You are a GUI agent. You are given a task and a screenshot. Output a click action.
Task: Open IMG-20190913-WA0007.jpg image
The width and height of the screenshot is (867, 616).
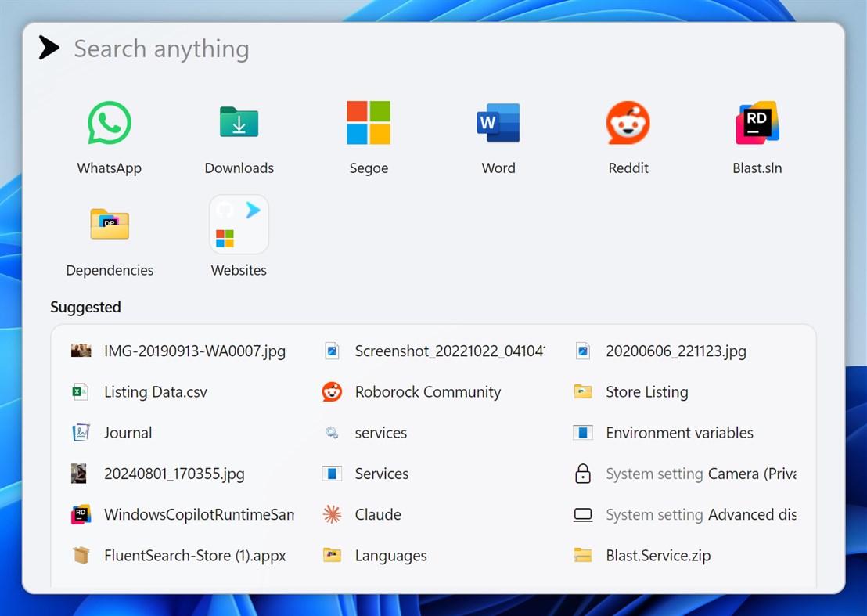tap(196, 351)
